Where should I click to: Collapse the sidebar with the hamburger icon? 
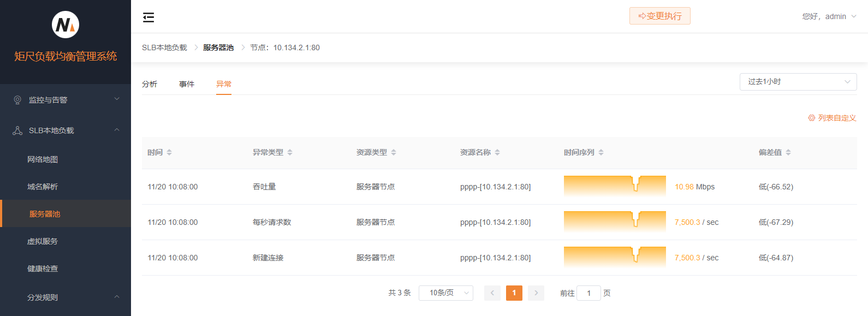(x=148, y=17)
